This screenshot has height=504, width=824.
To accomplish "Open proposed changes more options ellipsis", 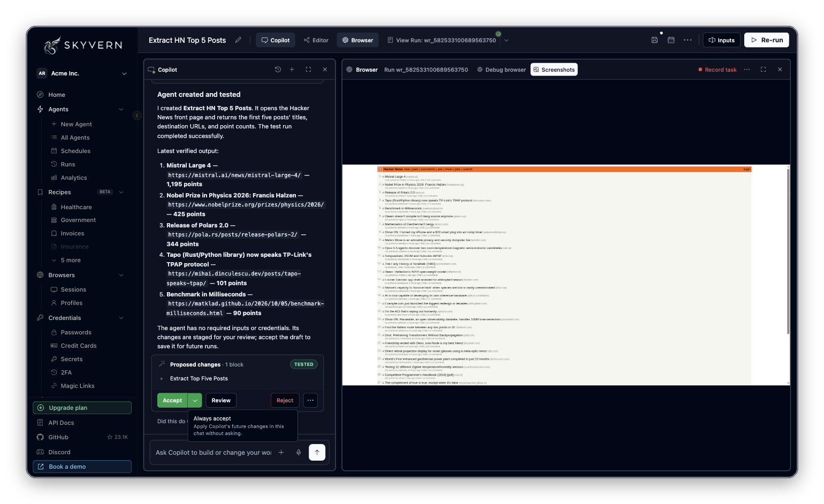I will [x=310, y=400].
